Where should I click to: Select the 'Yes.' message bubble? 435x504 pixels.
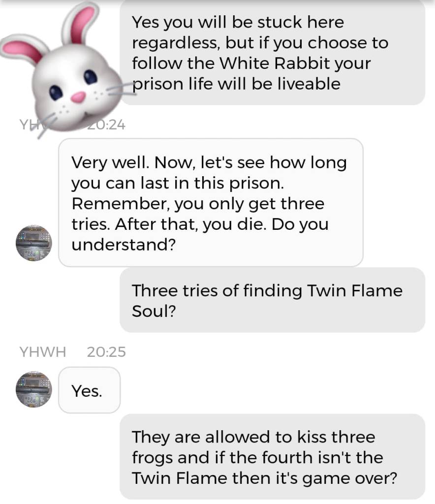point(90,390)
